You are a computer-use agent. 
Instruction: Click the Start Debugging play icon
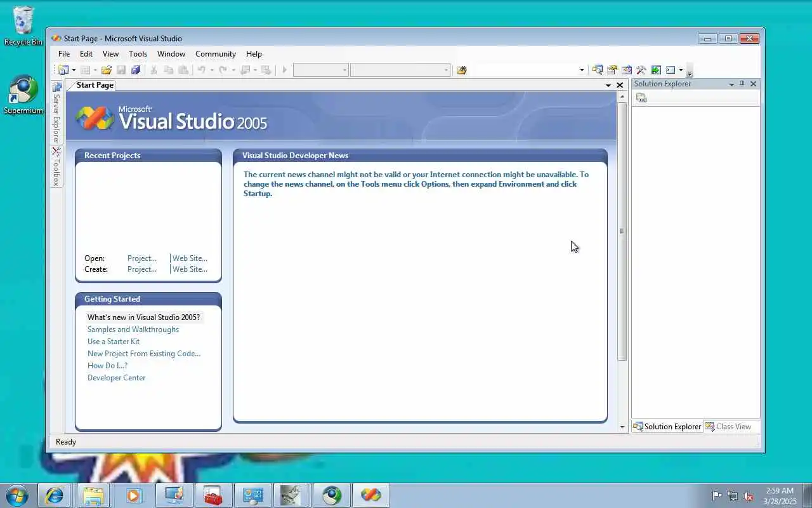(284, 70)
